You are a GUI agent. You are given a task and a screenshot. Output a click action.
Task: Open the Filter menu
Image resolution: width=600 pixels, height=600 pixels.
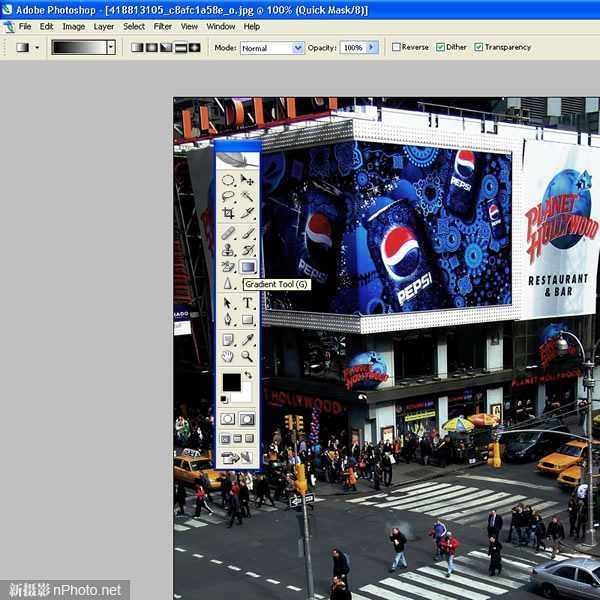click(162, 26)
